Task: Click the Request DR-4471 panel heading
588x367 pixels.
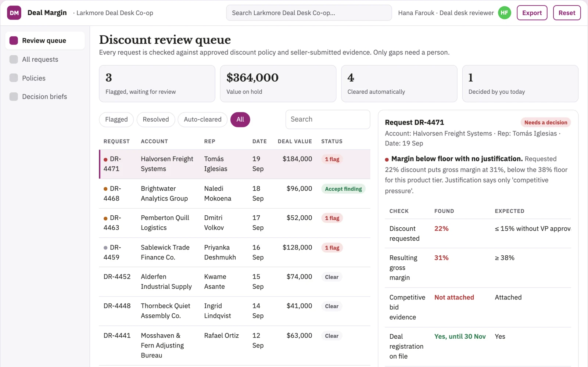Action: coord(414,122)
